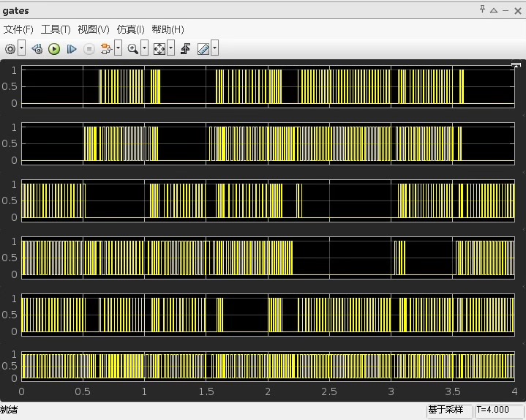526x420 pixels.
Task: Expand the configuration properties dropdown arrow
Action: (21, 48)
